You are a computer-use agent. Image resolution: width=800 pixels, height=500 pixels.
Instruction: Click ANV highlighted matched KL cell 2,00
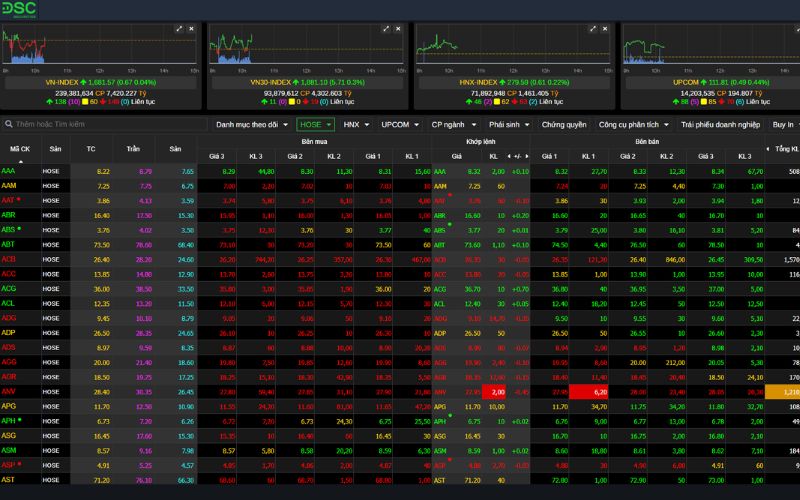pos(494,392)
